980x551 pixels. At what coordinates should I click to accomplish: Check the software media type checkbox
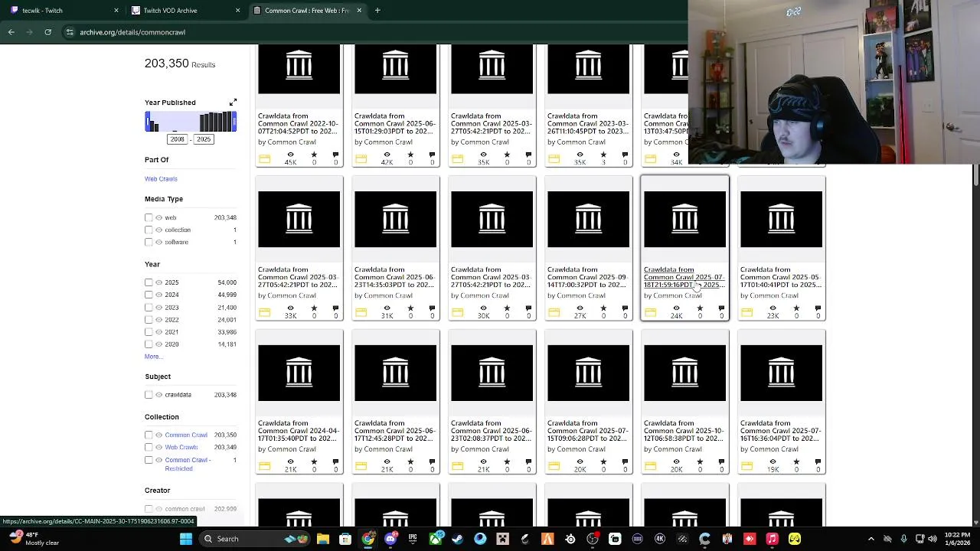click(149, 242)
